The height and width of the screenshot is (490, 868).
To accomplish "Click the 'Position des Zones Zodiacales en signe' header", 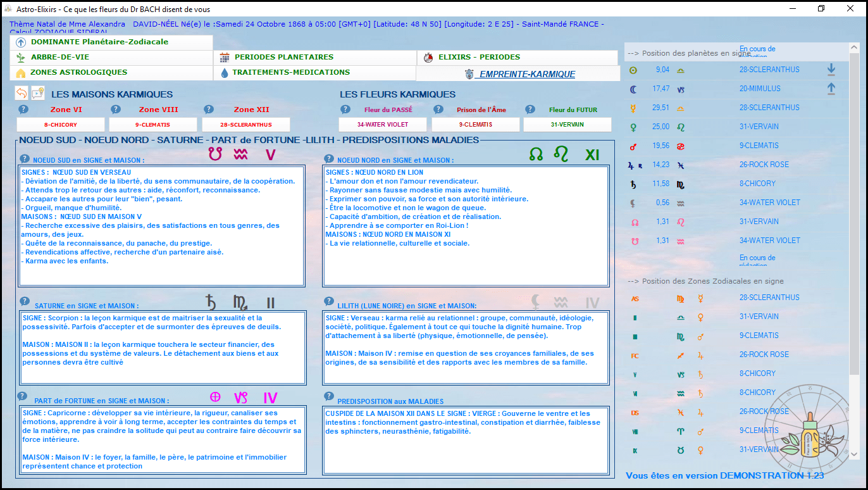I will point(705,281).
